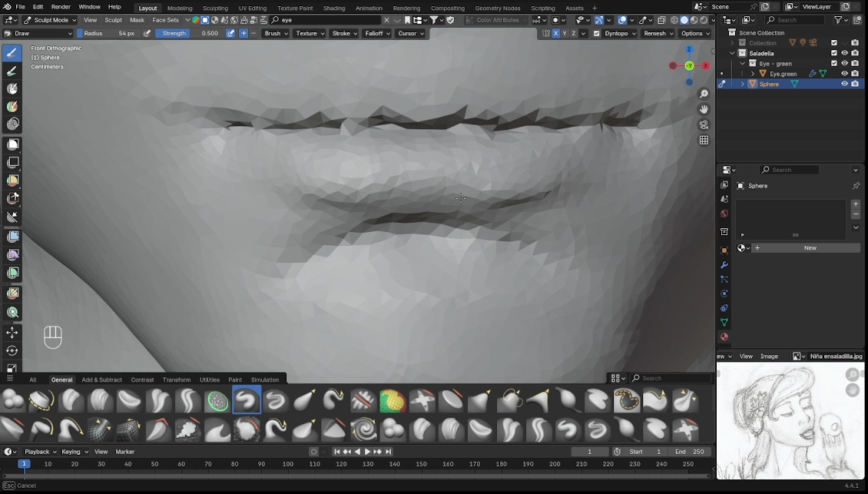Click the New material button
Viewport: 868px width, 494px height.
pos(810,248)
